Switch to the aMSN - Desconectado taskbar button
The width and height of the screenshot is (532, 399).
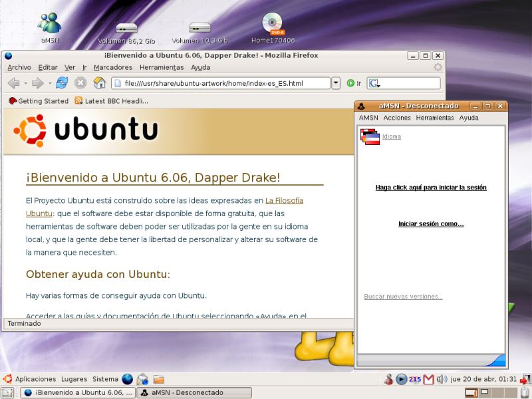click(194, 392)
